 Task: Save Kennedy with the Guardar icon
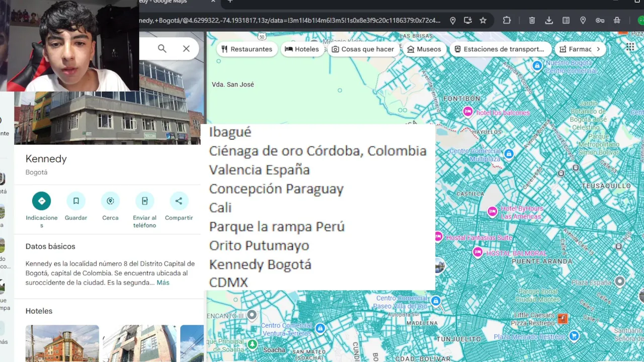tap(76, 201)
